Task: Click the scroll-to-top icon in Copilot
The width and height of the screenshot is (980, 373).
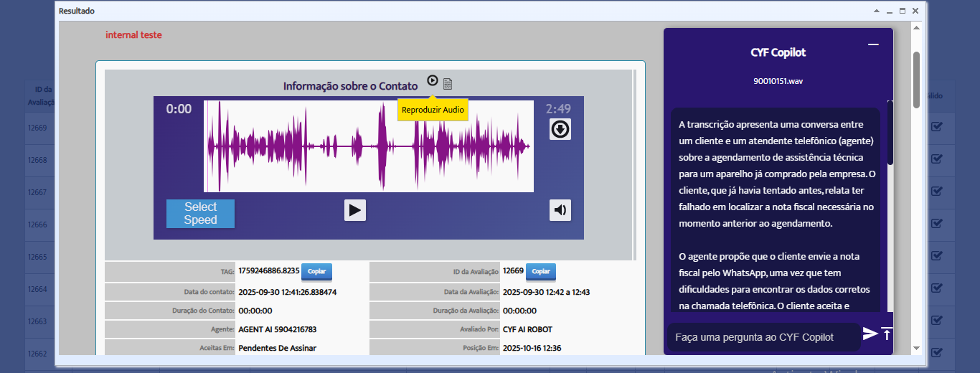Action: pyautogui.click(x=887, y=334)
